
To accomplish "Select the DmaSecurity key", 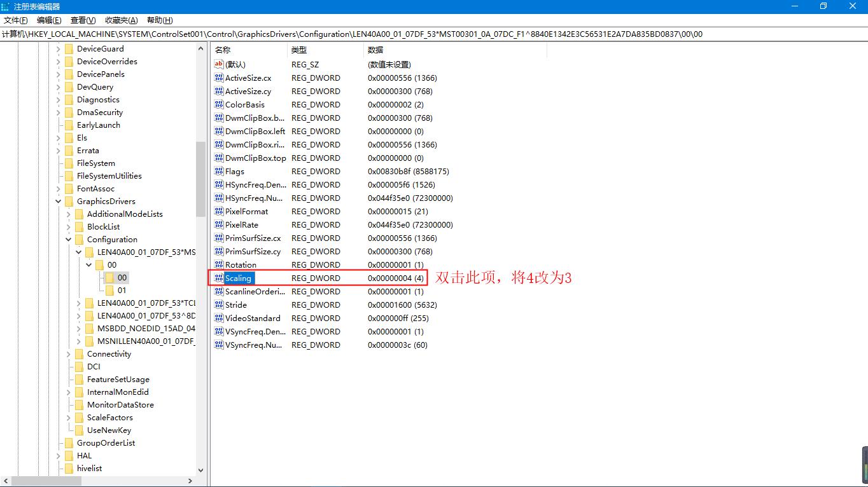I will pos(100,113).
